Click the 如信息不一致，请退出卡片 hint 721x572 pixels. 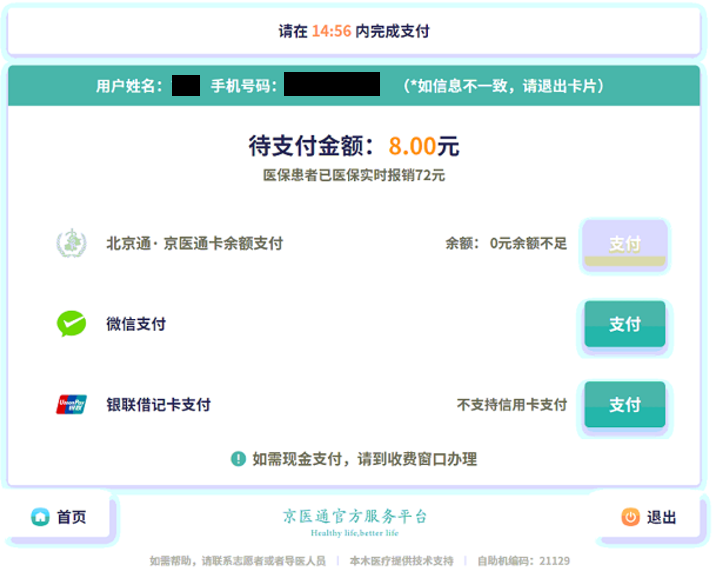coord(504,86)
